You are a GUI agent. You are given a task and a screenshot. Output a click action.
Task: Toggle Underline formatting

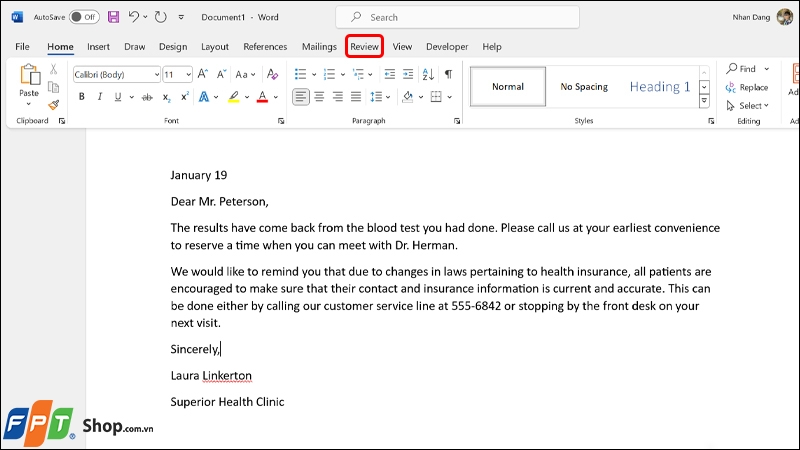118,97
